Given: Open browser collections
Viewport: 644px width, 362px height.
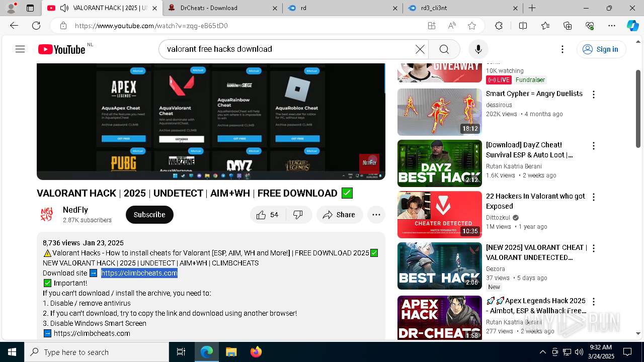Looking at the screenshot, I should point(568,26).
